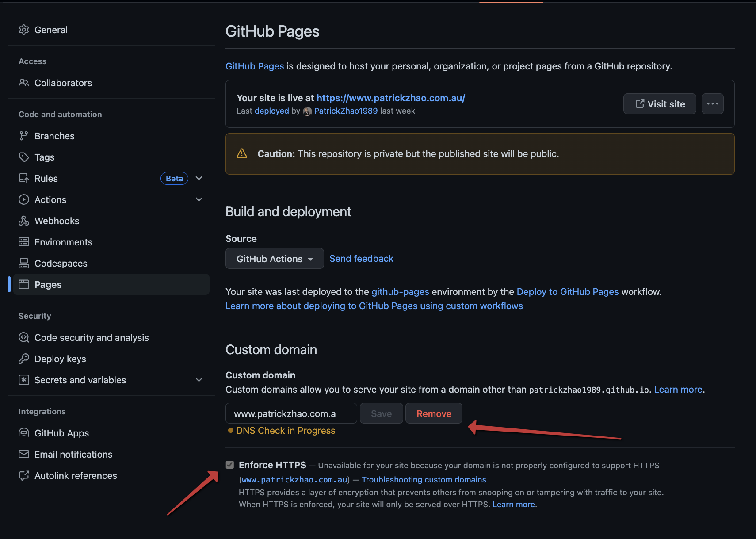Go to Autolink references
The width and height of the screenshot is (756, 539).
pyautogui.click(x=111, y=475)
